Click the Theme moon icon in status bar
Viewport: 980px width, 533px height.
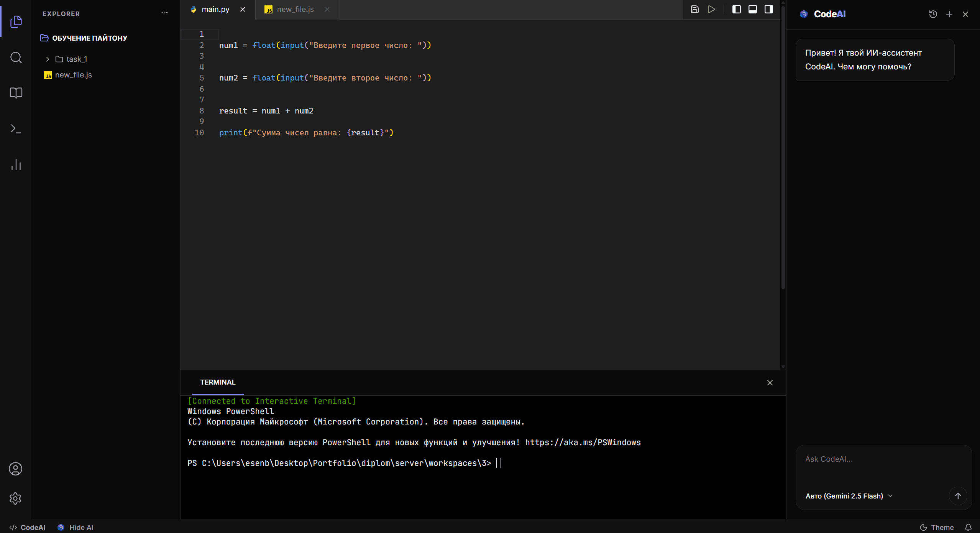click(x=924, y=527)
